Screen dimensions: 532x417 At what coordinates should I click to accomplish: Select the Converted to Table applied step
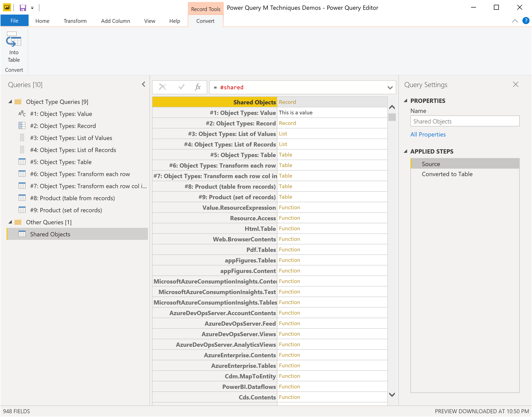447,174
